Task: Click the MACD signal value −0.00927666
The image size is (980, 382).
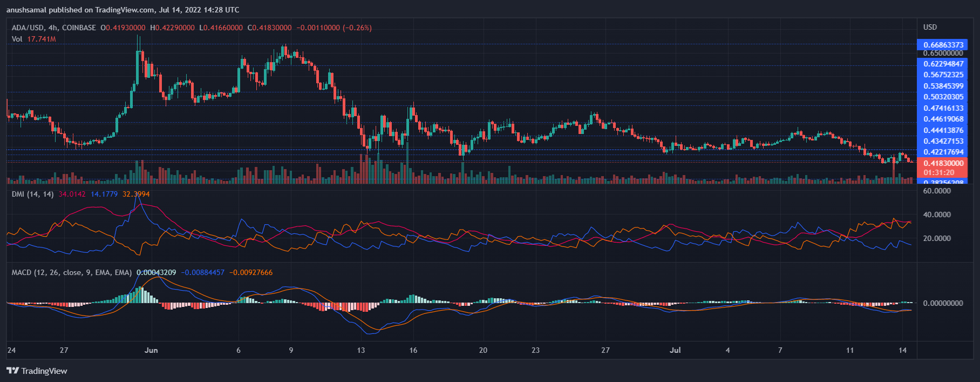Action: pos(251,272)
